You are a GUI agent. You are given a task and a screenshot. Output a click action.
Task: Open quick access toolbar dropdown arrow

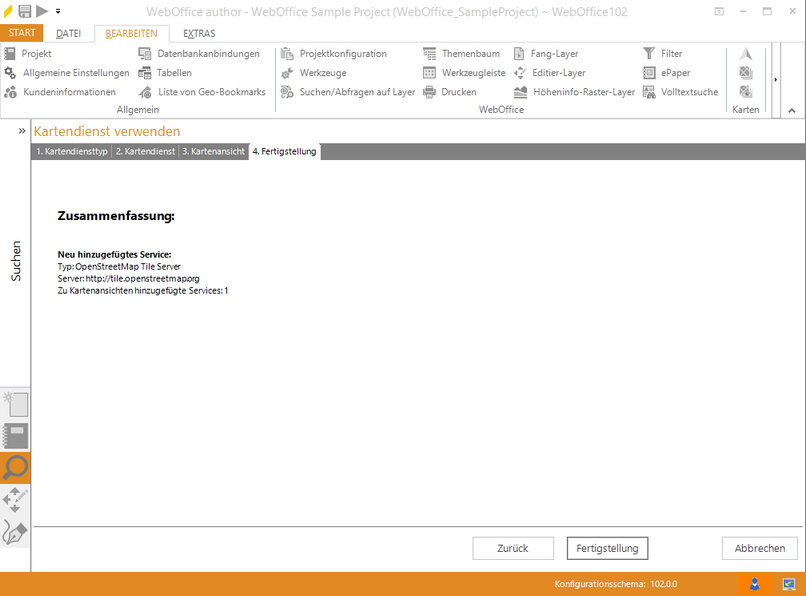58,11
